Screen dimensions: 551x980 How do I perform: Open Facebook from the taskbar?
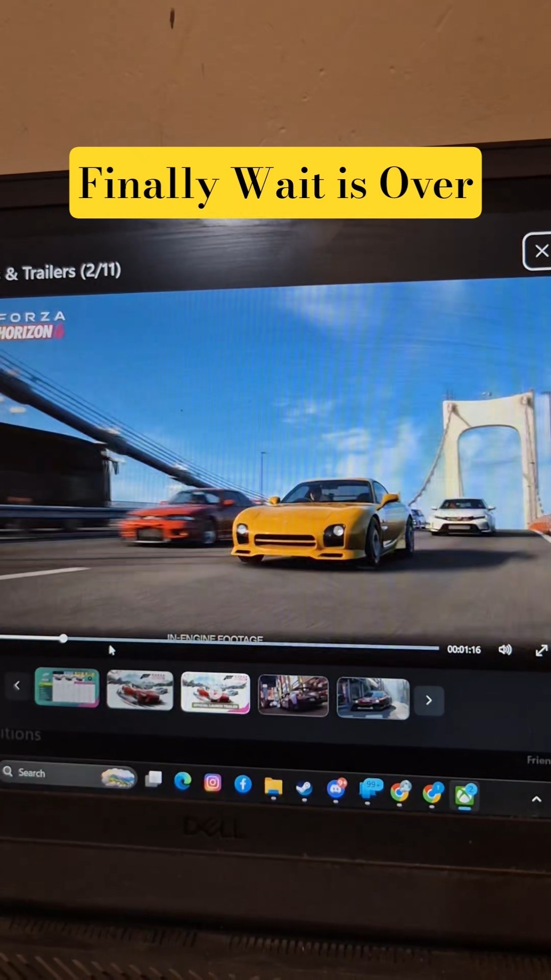click(243, 784)
